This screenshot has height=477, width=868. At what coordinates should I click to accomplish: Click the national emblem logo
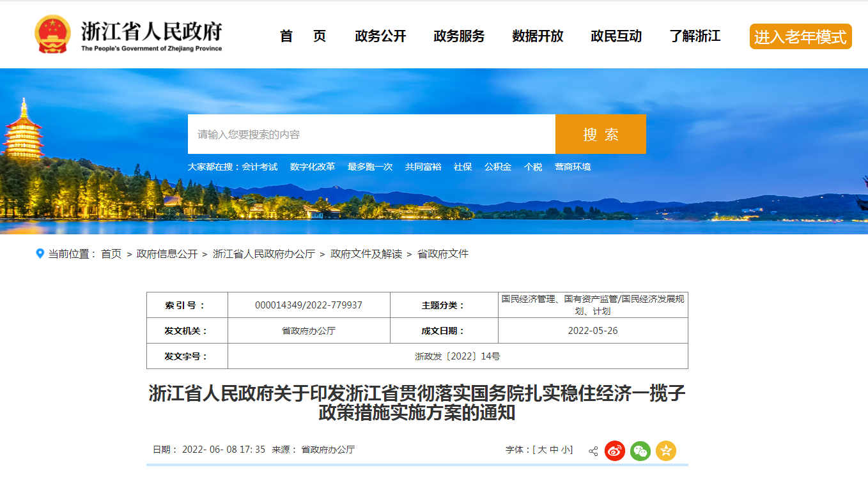(53, 34)
